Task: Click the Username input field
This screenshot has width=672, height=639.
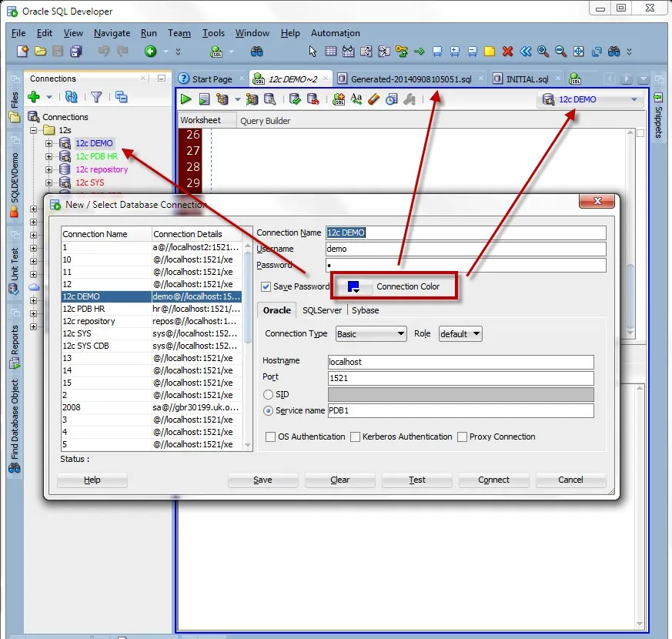Action: [x=466, y=249]
